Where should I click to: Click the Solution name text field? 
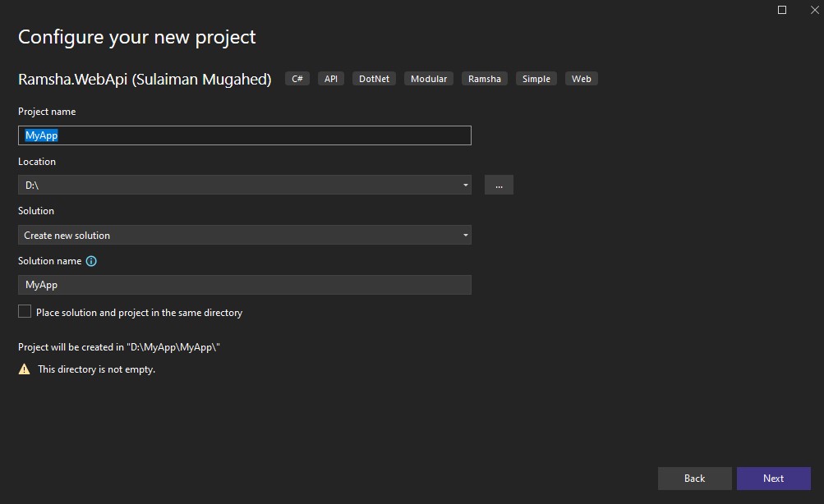(244, 284)
